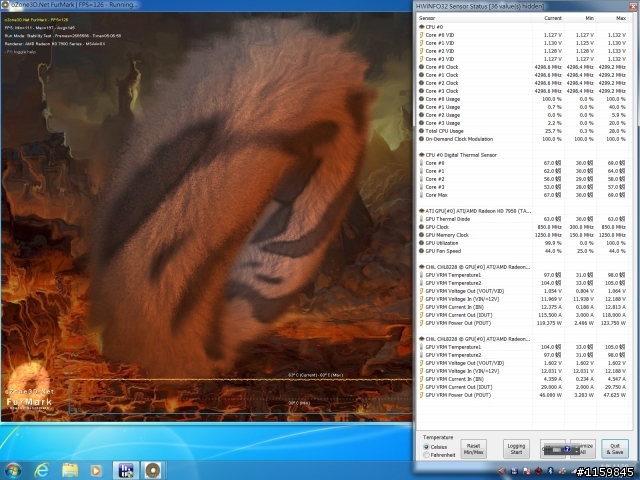Click the Bluetooth tray icon
The image size is (640, 480).
550,471
